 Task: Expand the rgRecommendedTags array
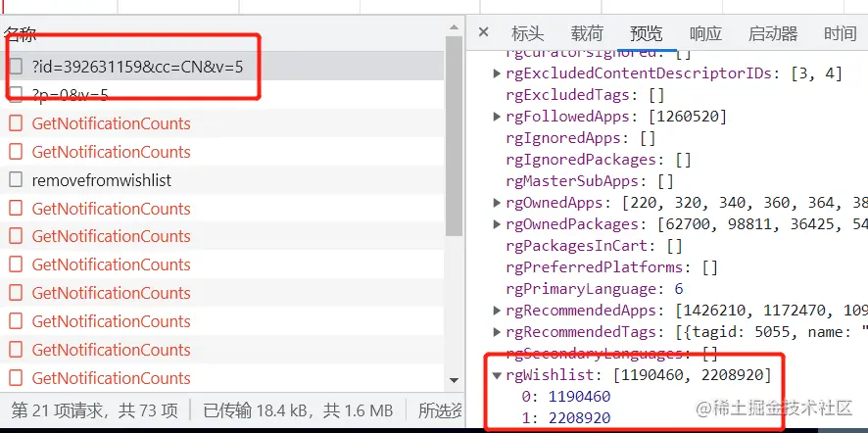[x=497, y=332]
